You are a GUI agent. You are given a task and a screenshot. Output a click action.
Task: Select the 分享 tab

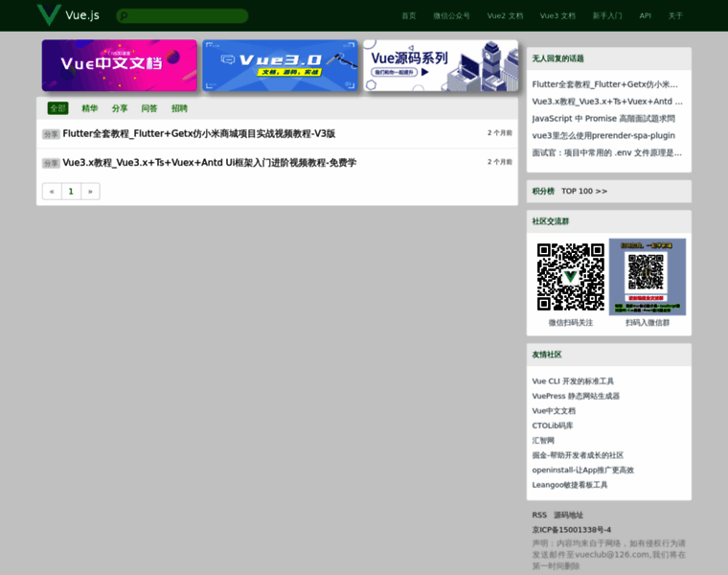[120, 108]
